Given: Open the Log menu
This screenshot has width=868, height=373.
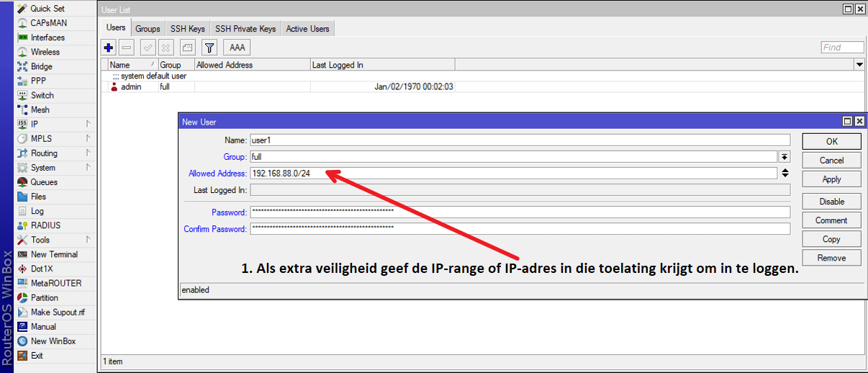Looking at the screenshot, I should 37,211.
